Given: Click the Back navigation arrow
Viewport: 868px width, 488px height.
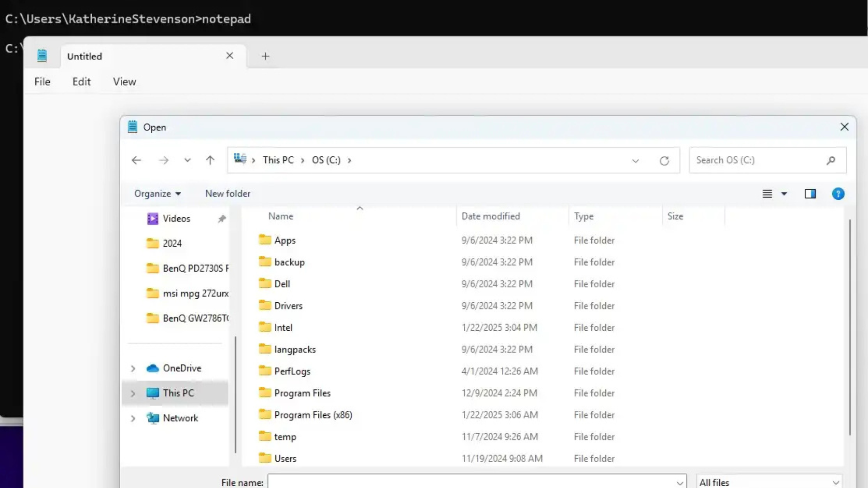Looking at the screenshot, I should (x=136, y=160).
